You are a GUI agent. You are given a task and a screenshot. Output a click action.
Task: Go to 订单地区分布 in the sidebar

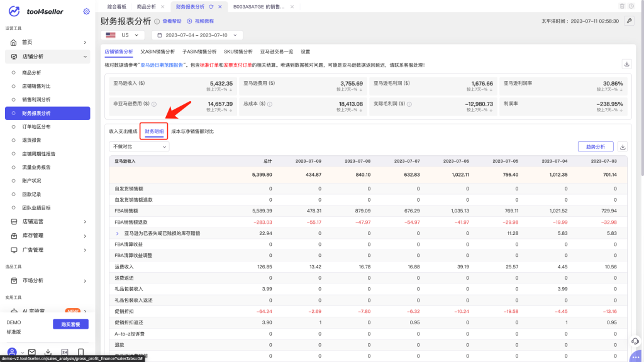(x=36, y=127)
